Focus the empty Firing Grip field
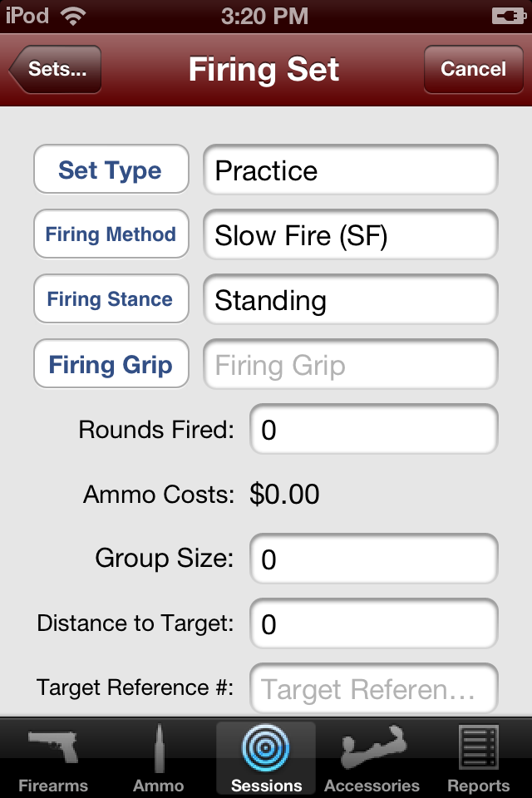The image size is (532, 798). (x=350, y=364)
